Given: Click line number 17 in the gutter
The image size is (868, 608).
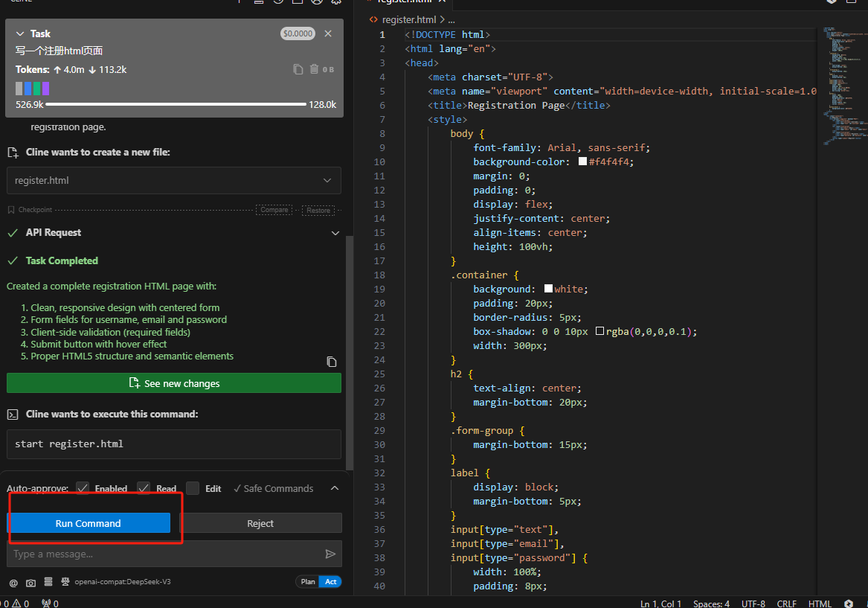Looking at the screenshot, I should pyautogui.click(x=379, y=260).
